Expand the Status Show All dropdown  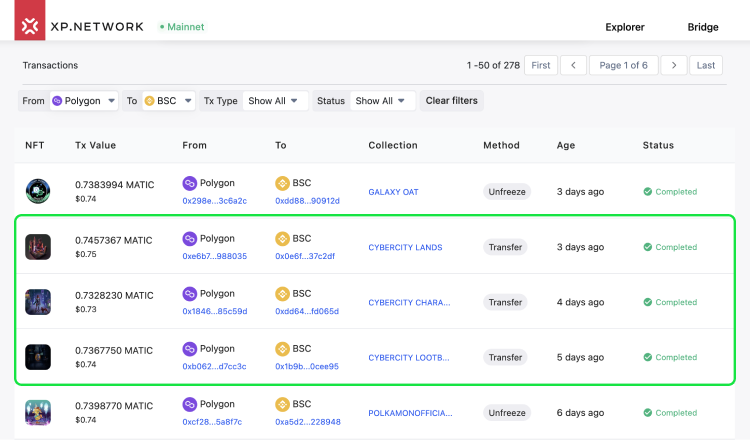pos(382,101)
